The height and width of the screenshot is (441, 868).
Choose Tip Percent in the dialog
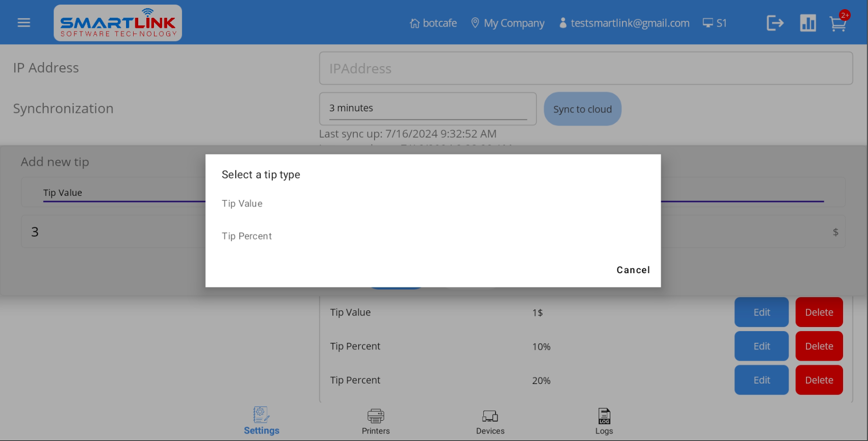coord(247,236)
